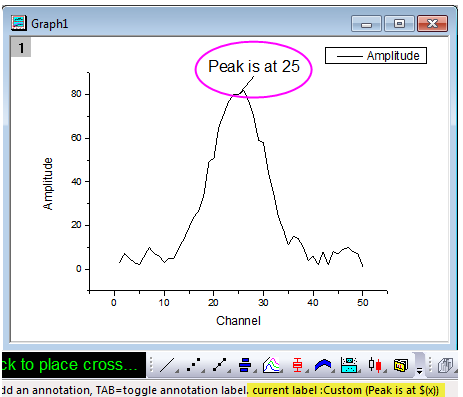463x397 pixels.
Task: Click the 'Peak is at 25' annotation
Action: (254, 66)
